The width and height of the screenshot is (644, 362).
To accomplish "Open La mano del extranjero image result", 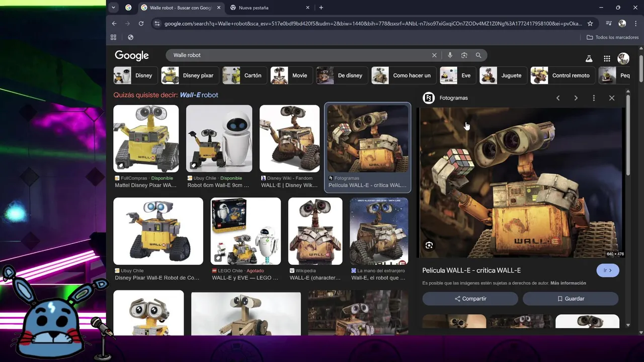I will pos(379,231).
